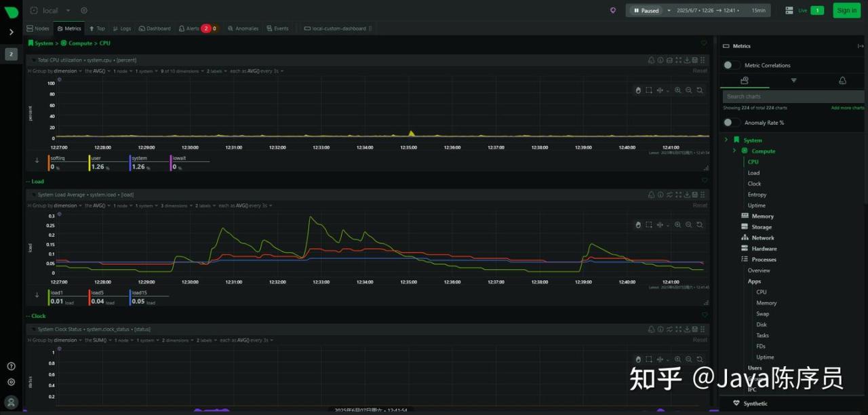Click Reset on System Load Average chart
The height and width of the screenshot is (415, 868).
(700, 205)
